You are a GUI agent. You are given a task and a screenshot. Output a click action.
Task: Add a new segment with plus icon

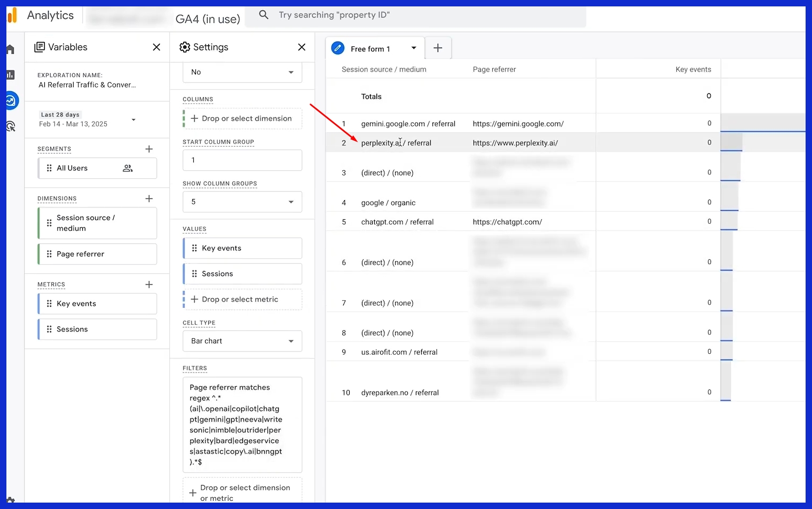pyautogui.click(x=149, y=149)
